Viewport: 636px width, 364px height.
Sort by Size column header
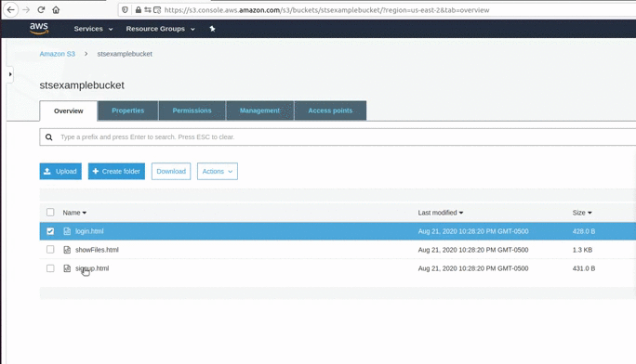tap(582, 213)
